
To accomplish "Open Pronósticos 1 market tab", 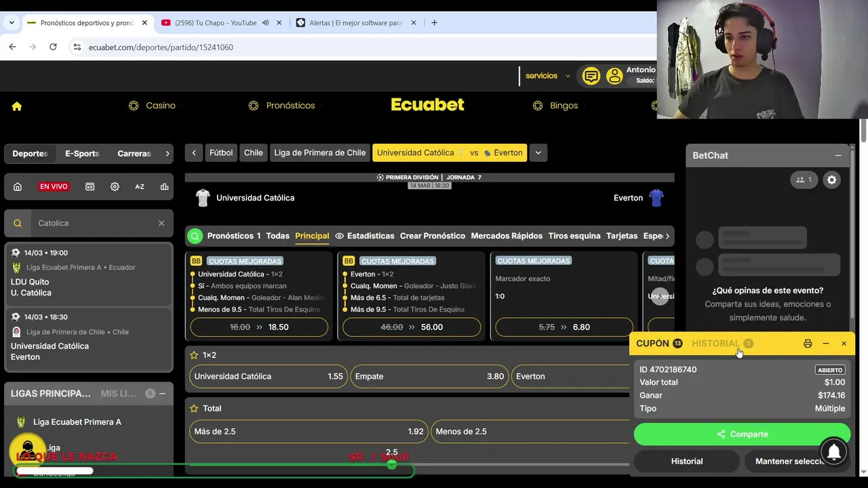I will pyautogui.click(x=234, y=236).
